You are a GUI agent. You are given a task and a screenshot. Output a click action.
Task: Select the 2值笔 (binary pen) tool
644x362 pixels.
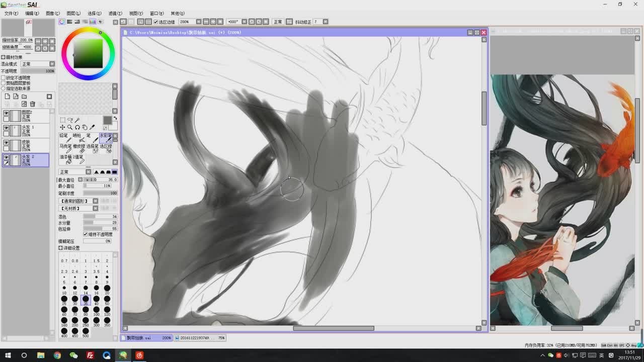[78, 159]
